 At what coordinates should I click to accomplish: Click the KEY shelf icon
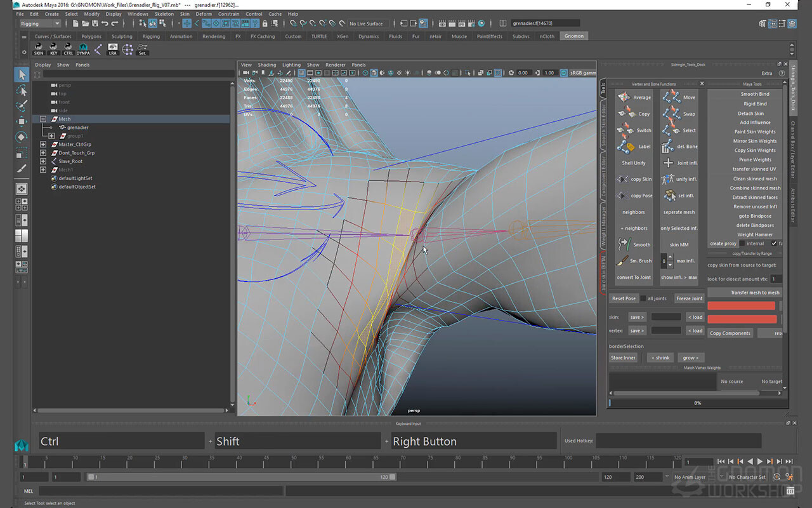(54, 49)
